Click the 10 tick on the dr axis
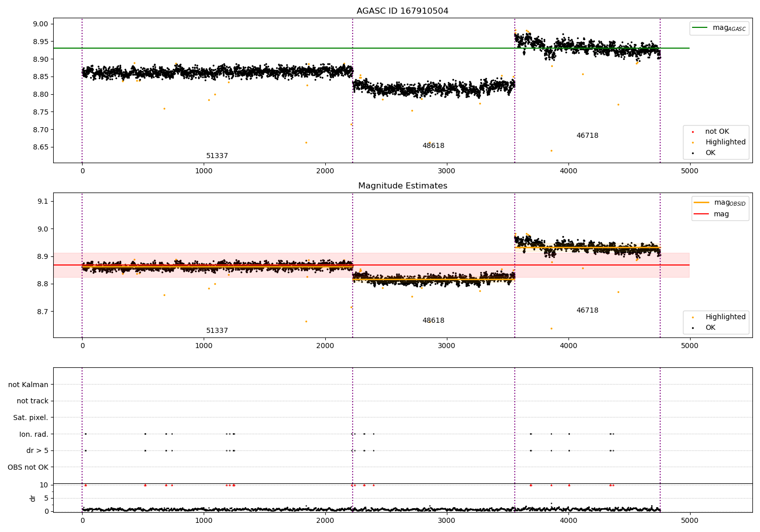The width and height of the screenshot is (760, 532). tap(44, 485)
